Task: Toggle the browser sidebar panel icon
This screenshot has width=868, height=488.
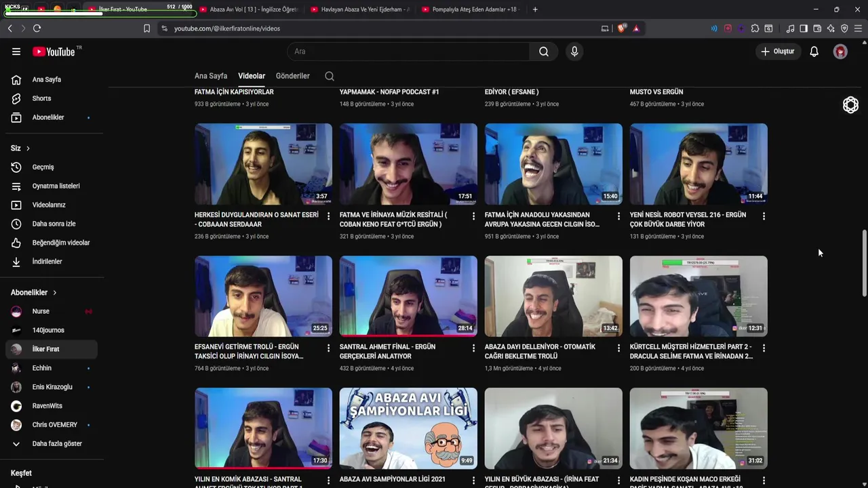Action: (804, 28)
